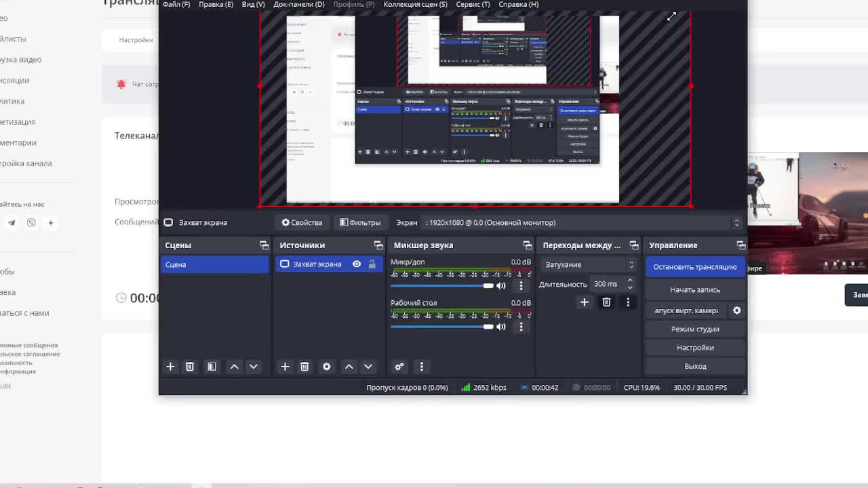Toggle Режим студии mode
The height and width of the screenshot is (488, 868).
coord(695,329)
